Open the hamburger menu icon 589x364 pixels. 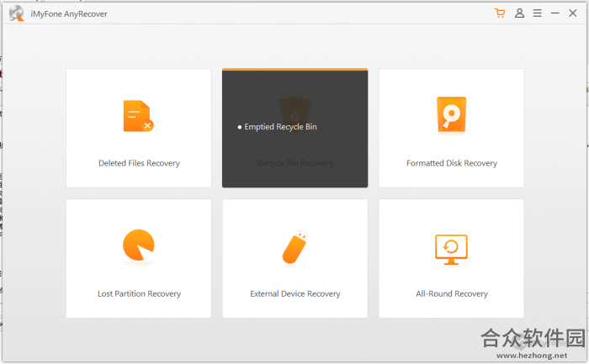pos(538,13)
